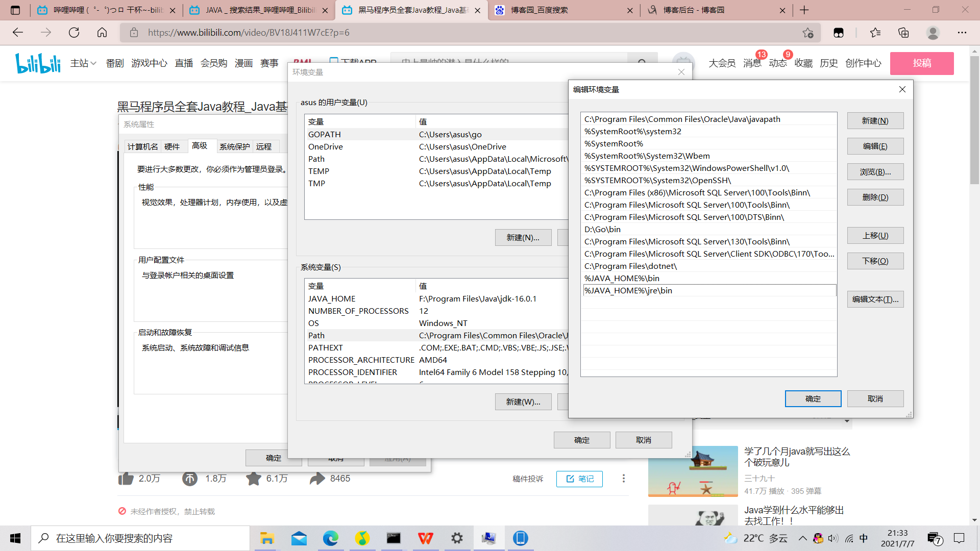Click the volume icon in system tray
This screenshot has height=551, width=980.
pyautogui.click(x=833, y=538)
